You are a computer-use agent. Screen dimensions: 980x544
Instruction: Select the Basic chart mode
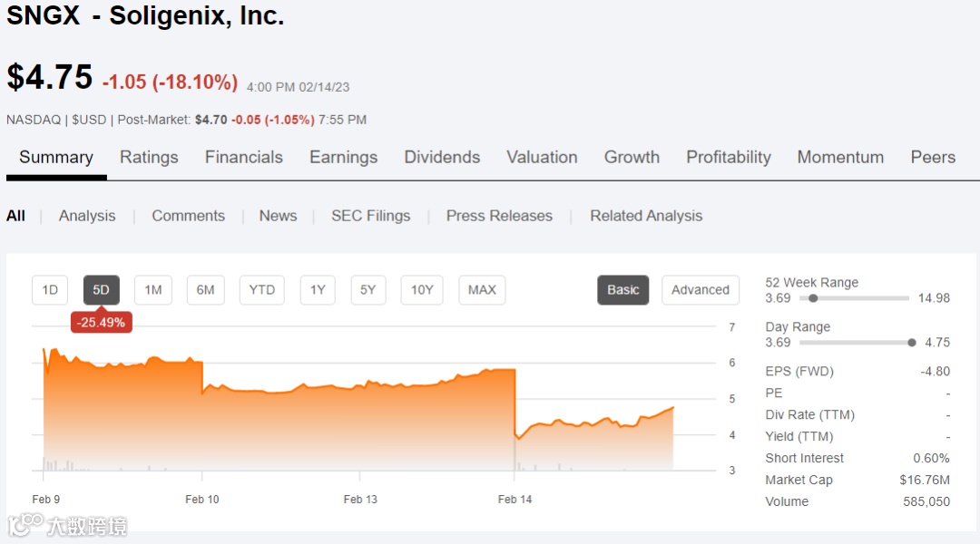point(622,290)
